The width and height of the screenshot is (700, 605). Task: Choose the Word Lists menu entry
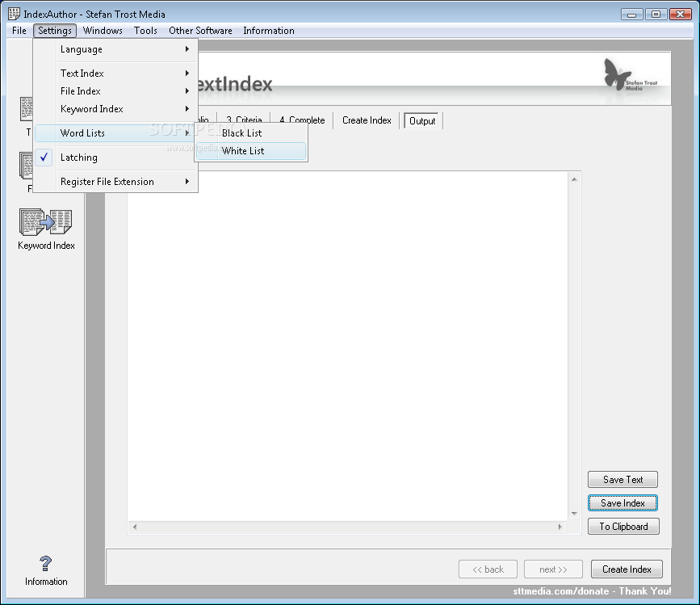116,133
